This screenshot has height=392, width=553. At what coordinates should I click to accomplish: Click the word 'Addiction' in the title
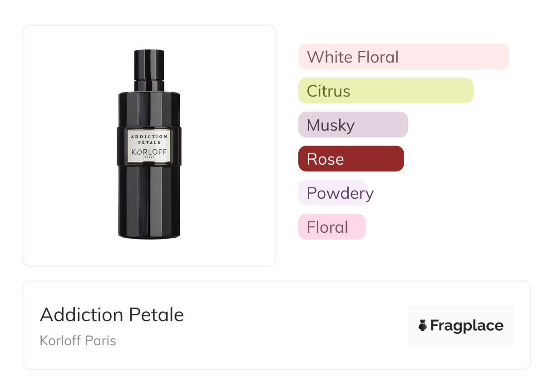pyautogui.click(x=82, y=314)
